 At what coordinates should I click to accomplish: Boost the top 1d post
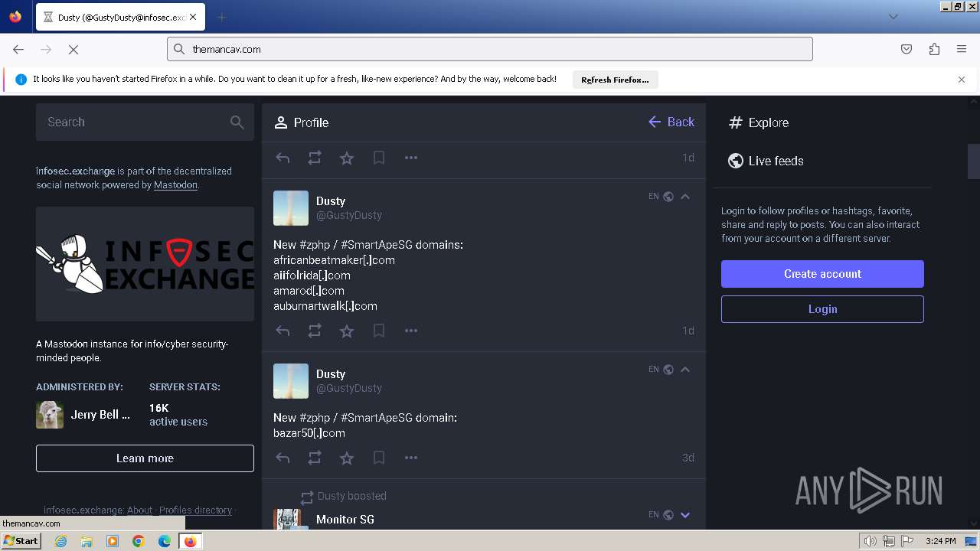click(x=315, y=158)
